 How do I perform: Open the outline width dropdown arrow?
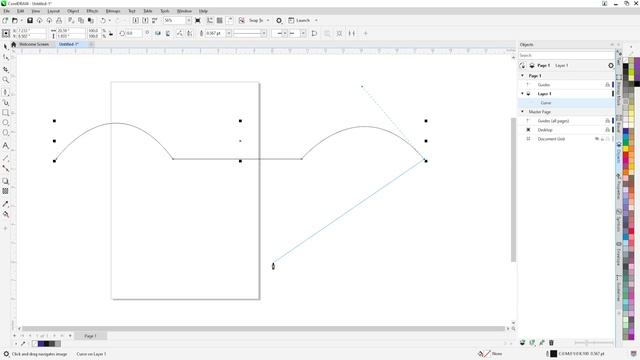tap(229, 33)
